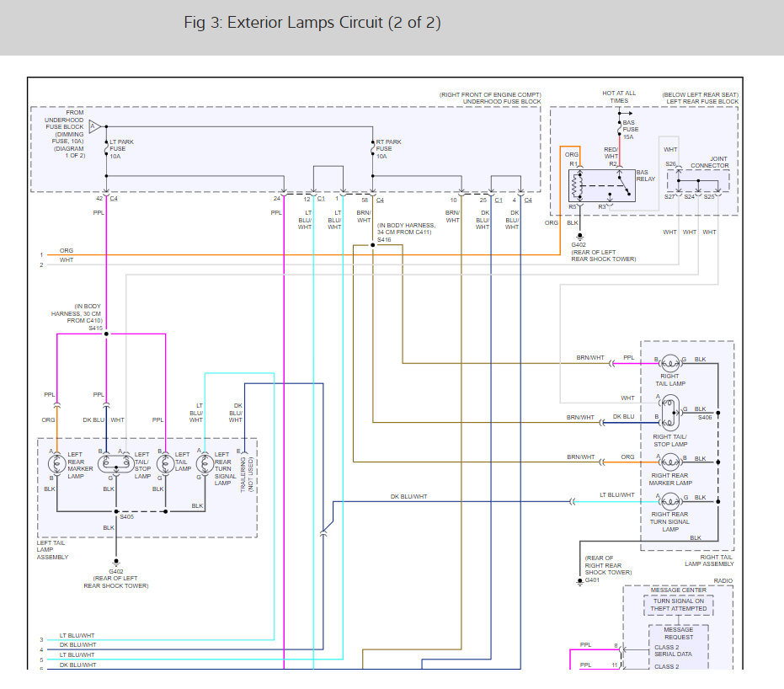The width and height of the screenshot is (784, 689).
Task: Click the Message Request box in Radio
Action: (679, 647)
